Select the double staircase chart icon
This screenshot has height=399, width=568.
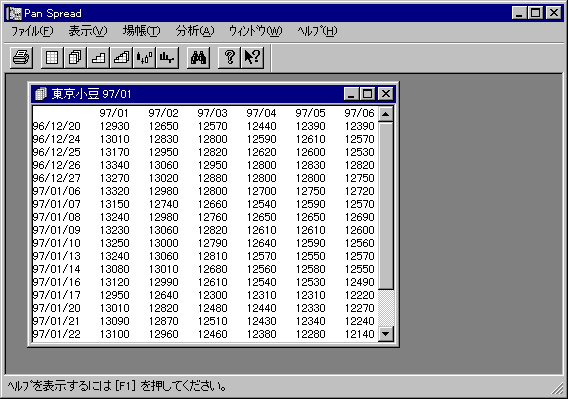121,57
